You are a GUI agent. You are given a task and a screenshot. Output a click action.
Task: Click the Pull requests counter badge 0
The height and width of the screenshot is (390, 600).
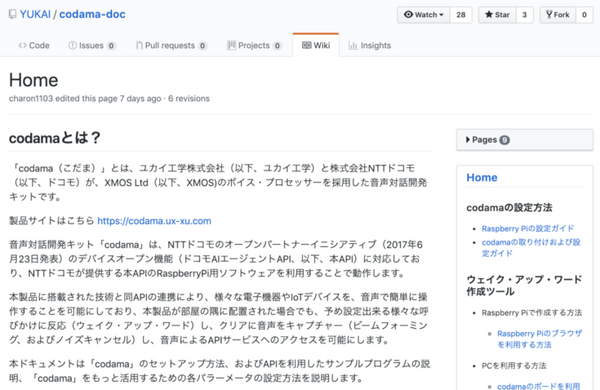click(x=202, y=46)
